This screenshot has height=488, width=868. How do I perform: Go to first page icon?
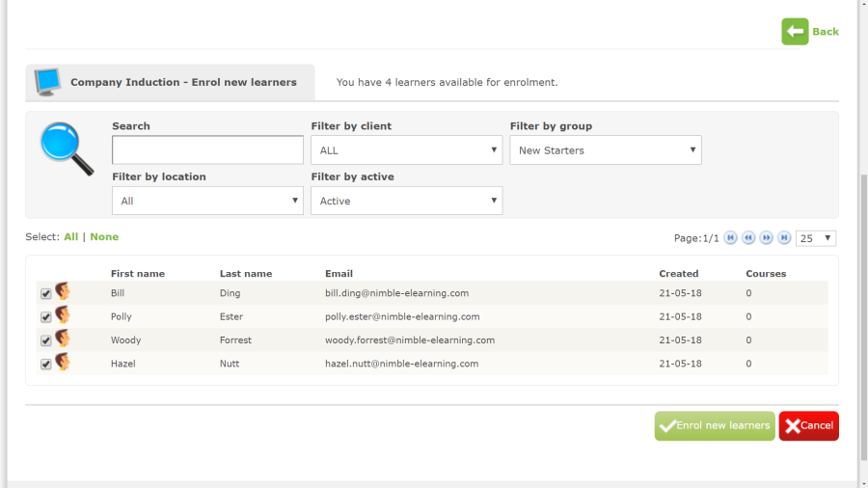point(731,238)
